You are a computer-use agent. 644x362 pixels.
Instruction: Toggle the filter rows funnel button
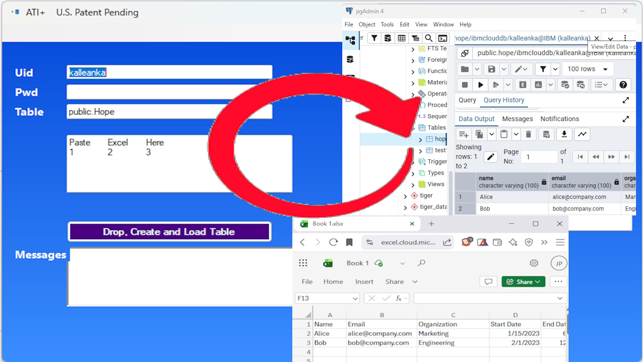pos(543,69)
